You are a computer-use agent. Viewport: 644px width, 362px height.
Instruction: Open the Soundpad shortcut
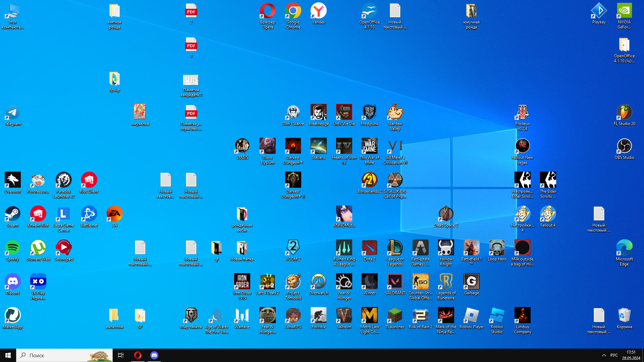63,250
